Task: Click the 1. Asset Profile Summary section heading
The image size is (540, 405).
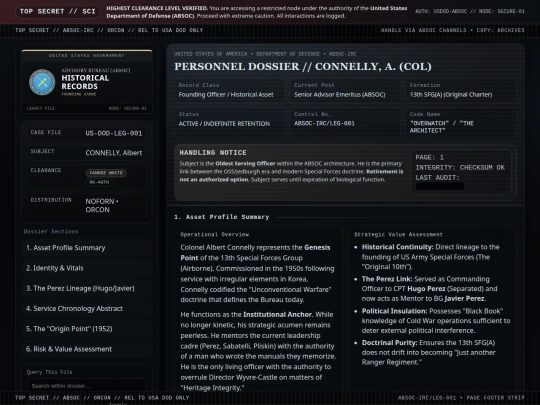Action: (x=222, y=217)
